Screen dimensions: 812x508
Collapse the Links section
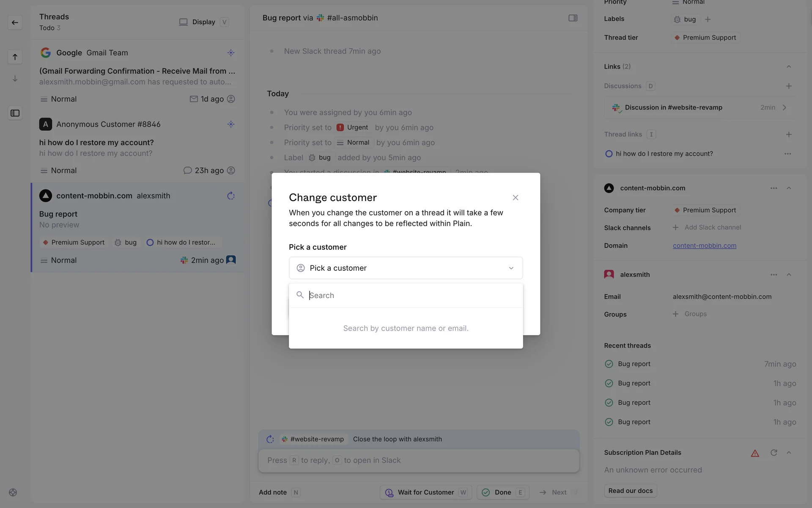click(789, 66)
